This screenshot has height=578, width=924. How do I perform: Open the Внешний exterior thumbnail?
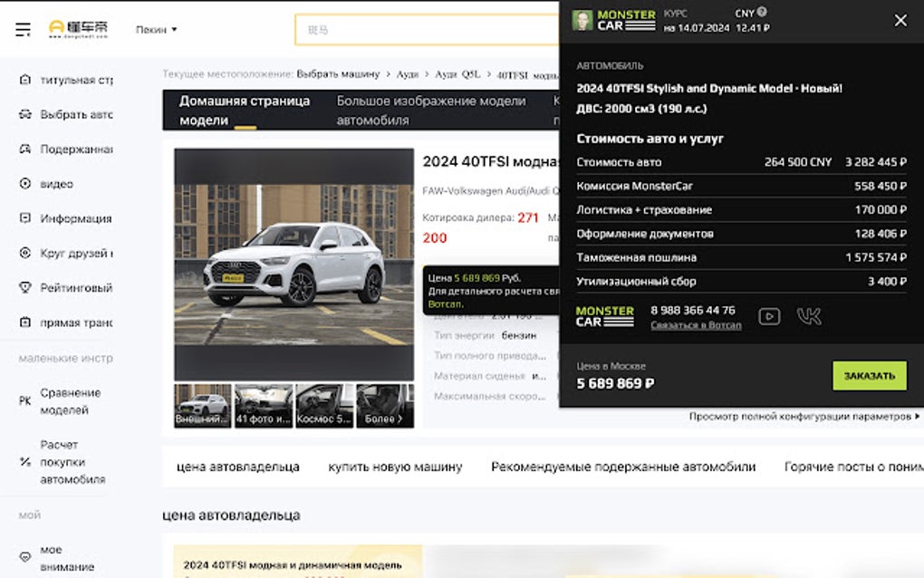click(x=203, y=406)
